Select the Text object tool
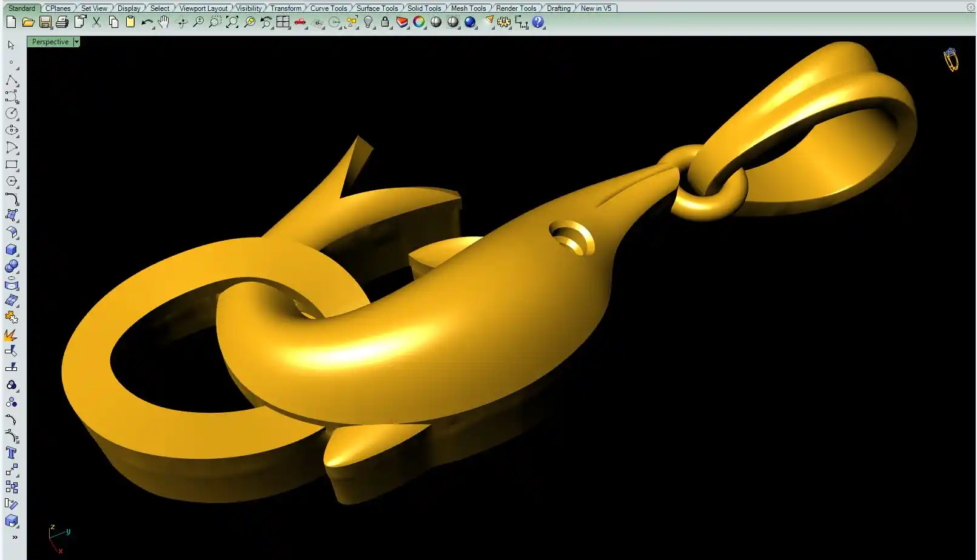Image resolution: width=977 pixels, height=560 pixels. (x=11, y=453)
